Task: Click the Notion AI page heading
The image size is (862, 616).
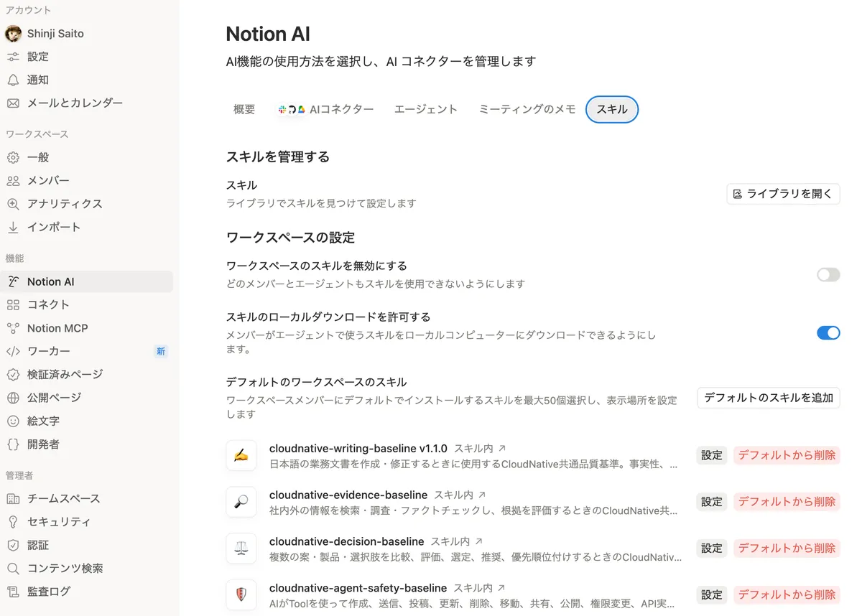Action: tap(268, 34)
